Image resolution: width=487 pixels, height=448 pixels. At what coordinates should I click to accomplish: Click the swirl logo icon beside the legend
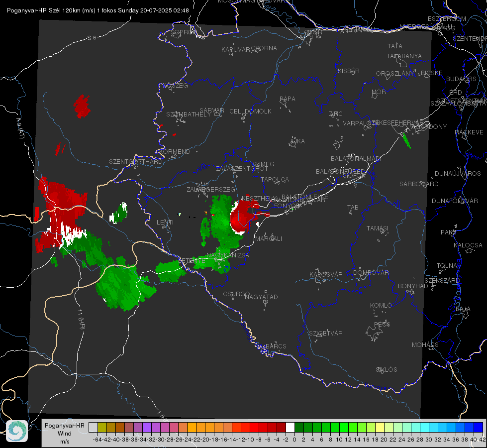[x=17, y=431]
